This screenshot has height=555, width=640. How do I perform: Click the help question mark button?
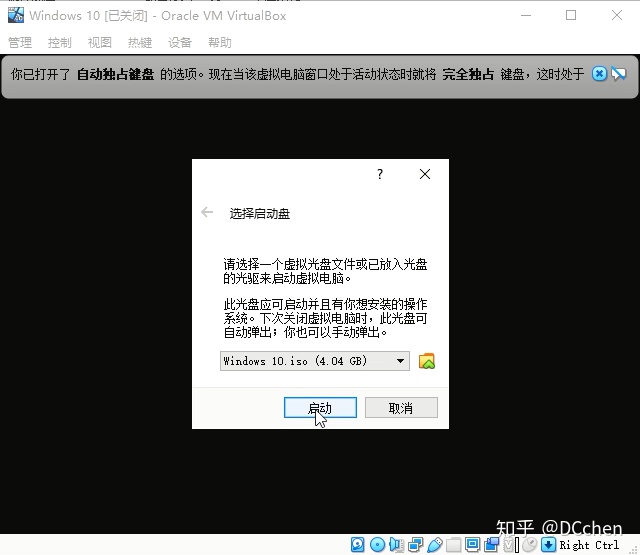coord(380,174)
